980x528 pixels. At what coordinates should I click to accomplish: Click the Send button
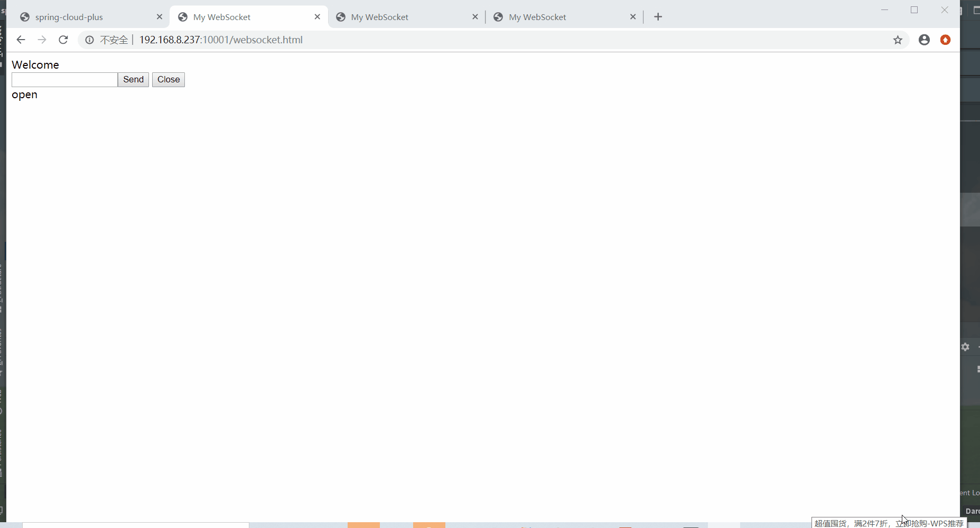[x=133, y=80]
